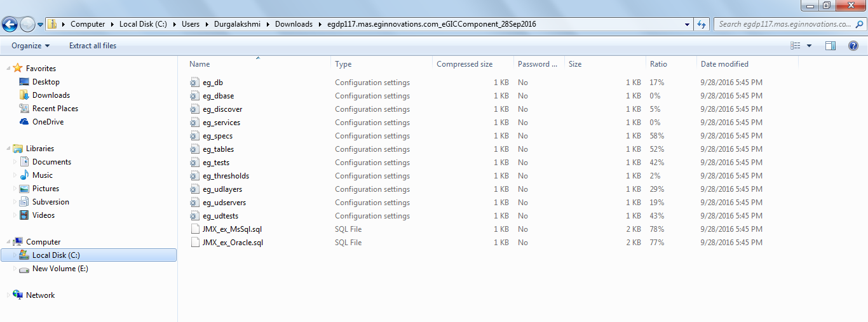Change your view icon button

click(795, 46)
